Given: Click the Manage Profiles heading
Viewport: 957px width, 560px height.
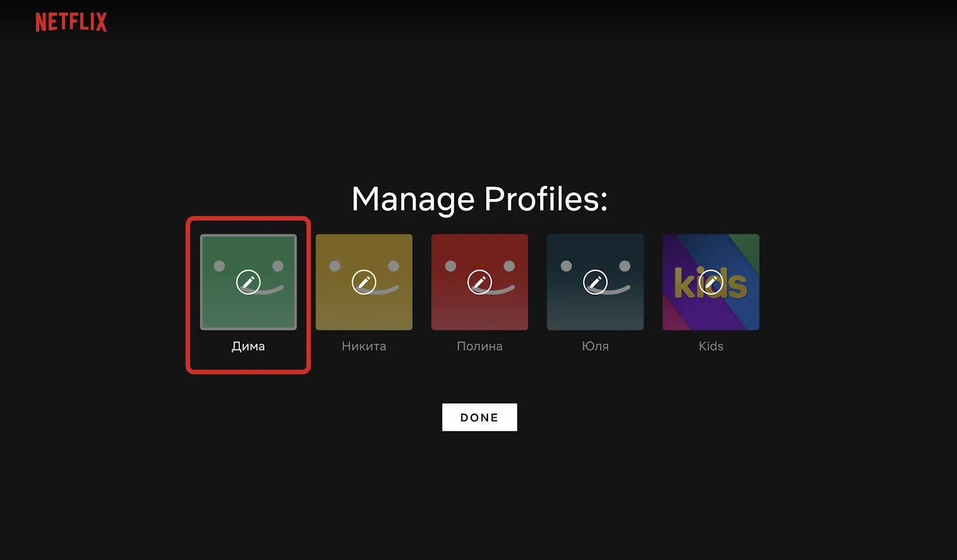Looking at the screenshot, I should tap(480, 199).
